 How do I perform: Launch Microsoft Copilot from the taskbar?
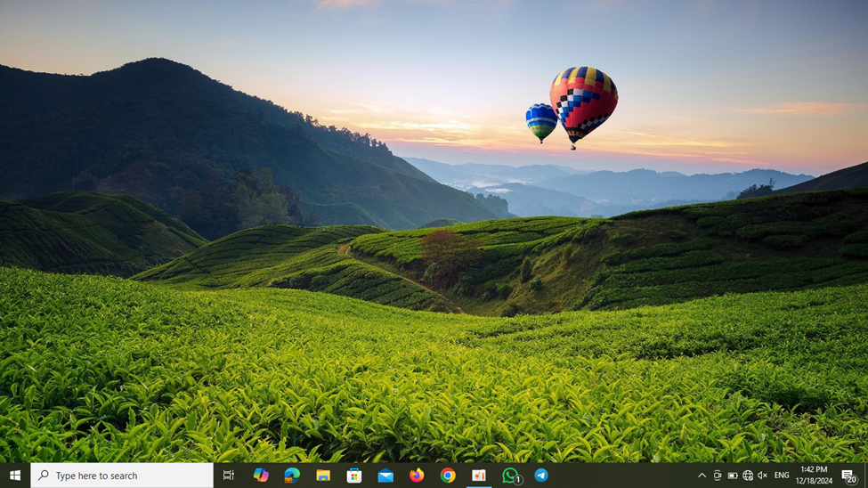(261, 476)
